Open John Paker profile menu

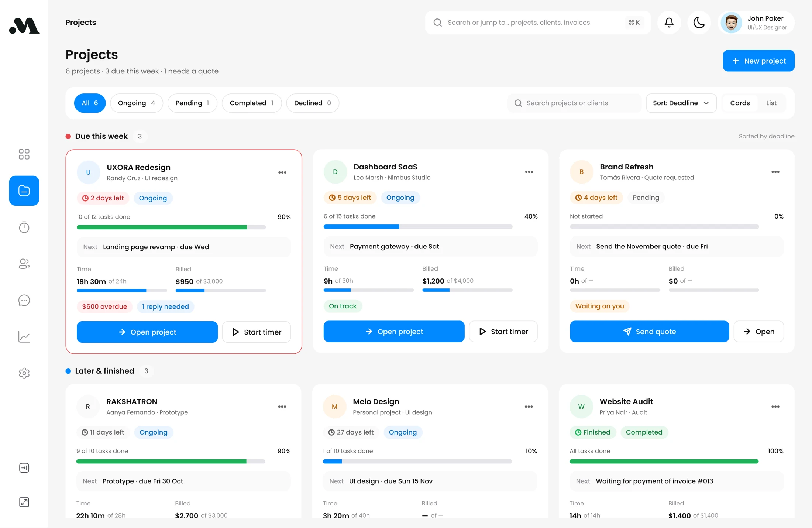756,23
